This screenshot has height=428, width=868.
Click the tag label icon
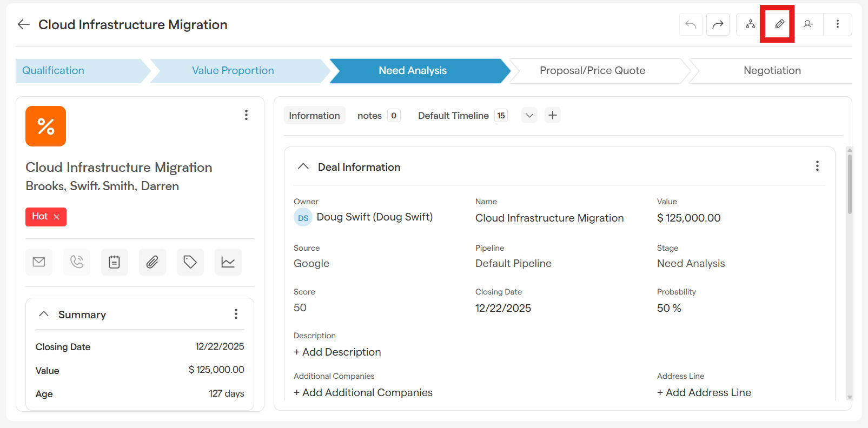click(x=190, y=262)
